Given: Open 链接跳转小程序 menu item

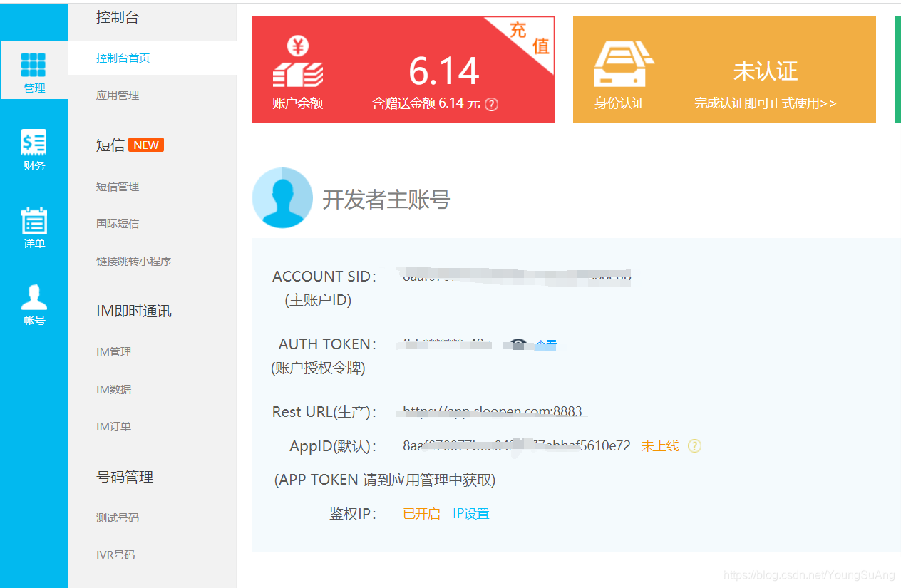Looking at the screenshot, I should coord(134,262).
